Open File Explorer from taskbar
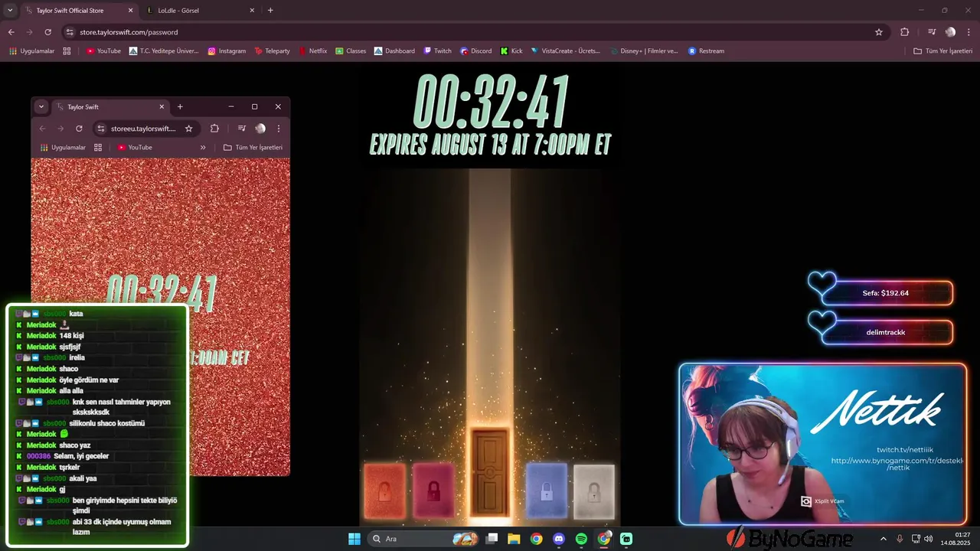 [x=514, y=539]
